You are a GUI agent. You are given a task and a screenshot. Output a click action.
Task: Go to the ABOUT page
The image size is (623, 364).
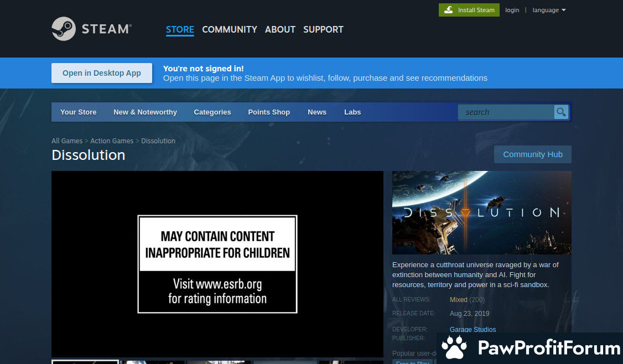(280, 29)
